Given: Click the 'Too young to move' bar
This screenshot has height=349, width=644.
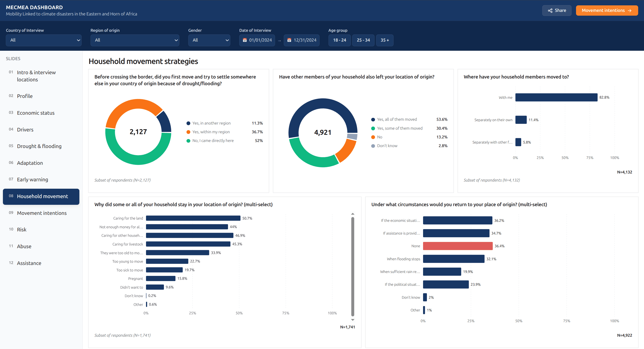Looking at the screenshot, I should (167, 262).
